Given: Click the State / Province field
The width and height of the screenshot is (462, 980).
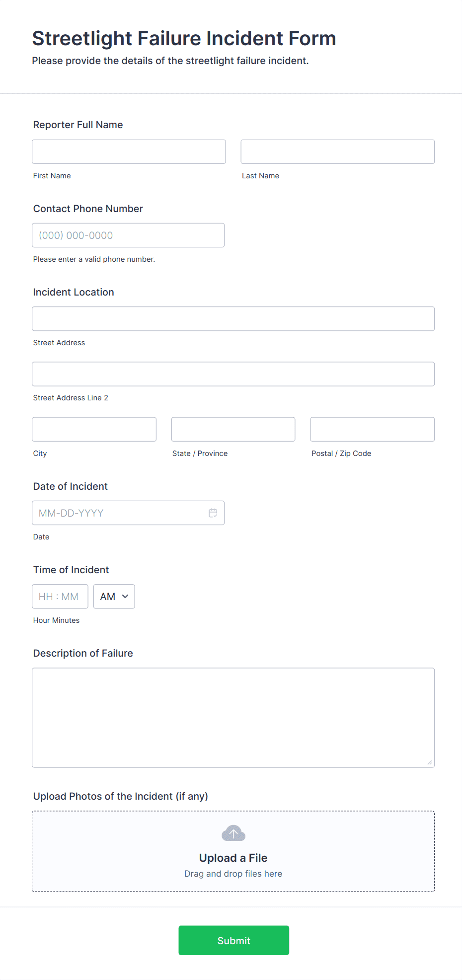Looking at the screenshot, I should coord(233,429).
